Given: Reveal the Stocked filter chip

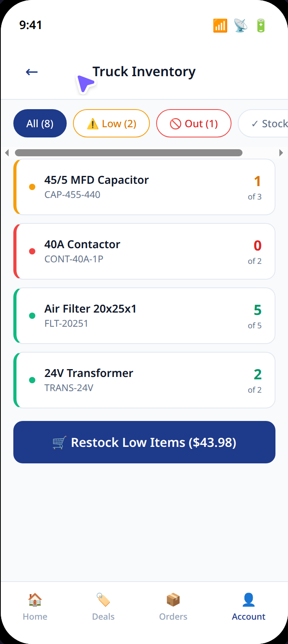Looking at the screenshot, I should point(271,123).
